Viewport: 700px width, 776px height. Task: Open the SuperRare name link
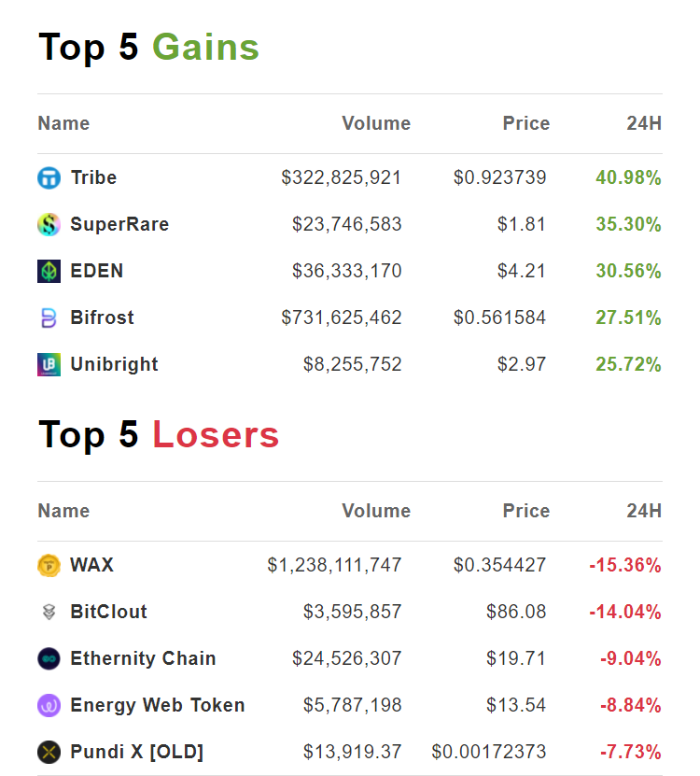point(119,224)
